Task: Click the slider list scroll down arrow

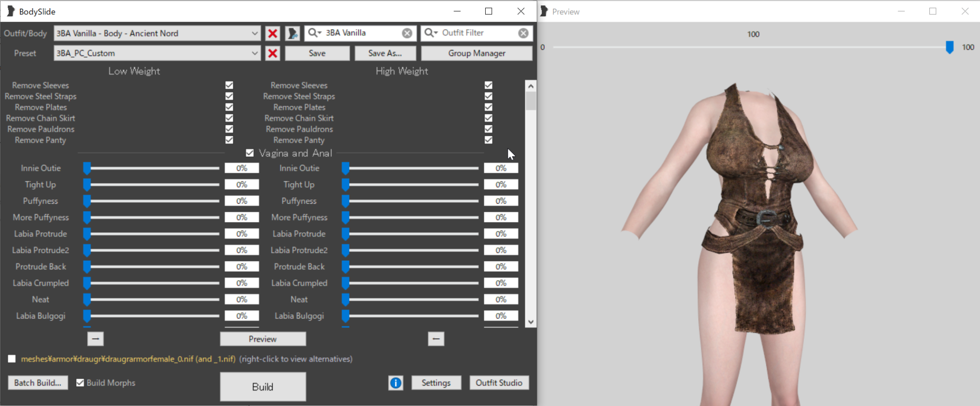Action: tap(530, 322)
